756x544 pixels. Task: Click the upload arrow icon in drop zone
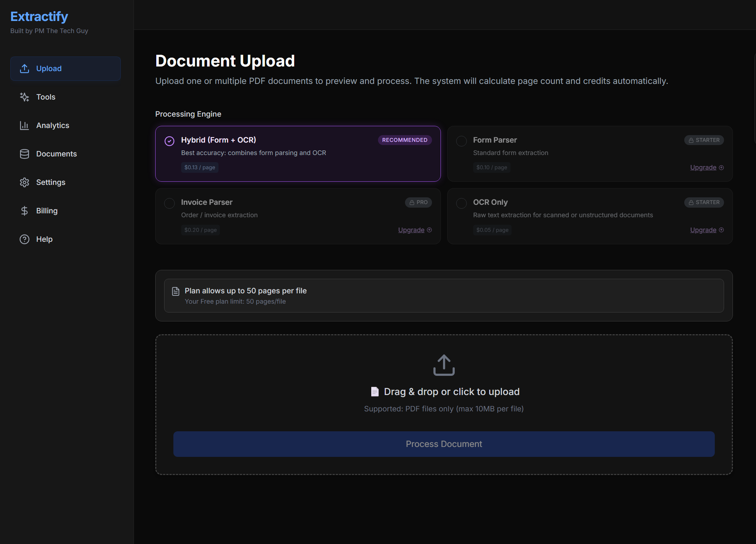(x=443, y=365)
